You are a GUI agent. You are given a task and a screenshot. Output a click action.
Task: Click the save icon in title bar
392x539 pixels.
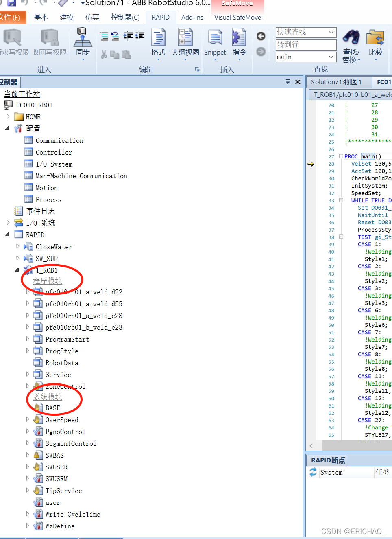click(11, 3)
